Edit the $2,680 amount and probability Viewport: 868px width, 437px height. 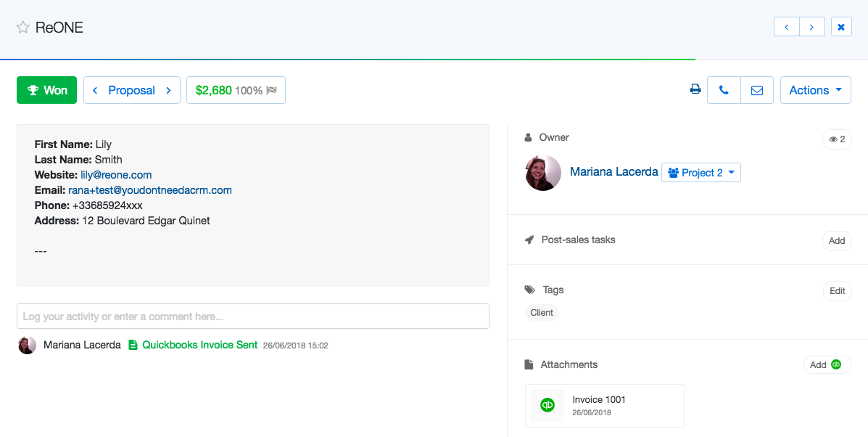coord(236,90)
